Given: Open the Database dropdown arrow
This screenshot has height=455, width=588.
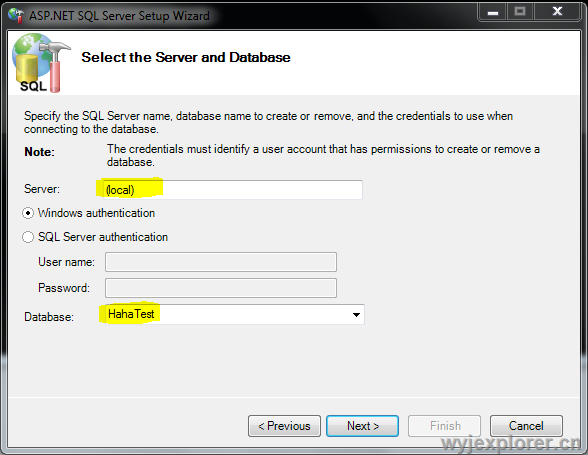Looking at the screenshot, I should (x=356, y=315).
